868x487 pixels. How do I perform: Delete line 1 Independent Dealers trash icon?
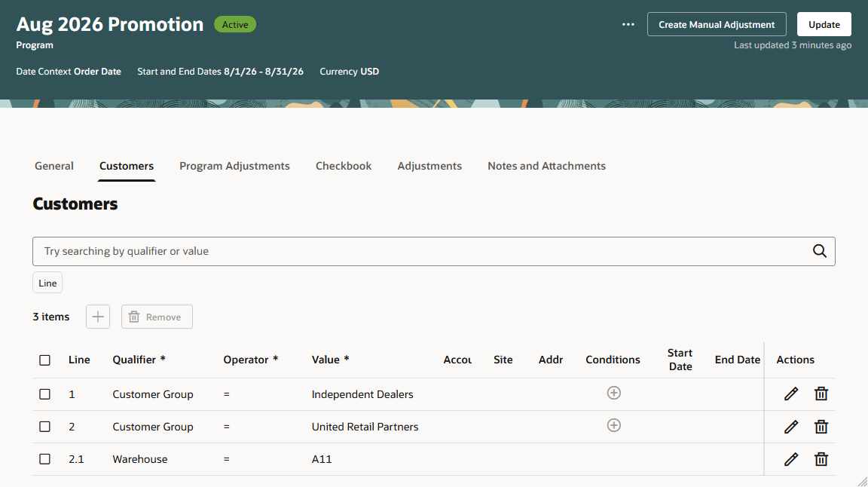(821, 394)
